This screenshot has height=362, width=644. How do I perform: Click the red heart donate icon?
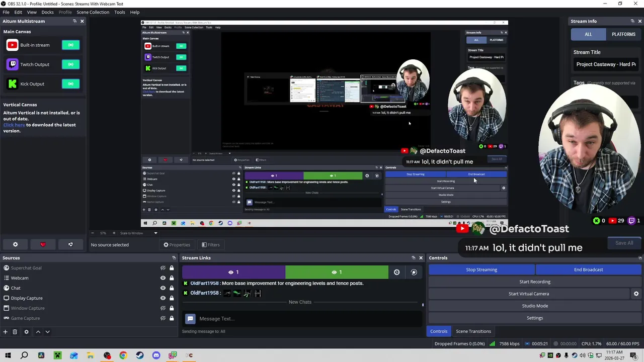[x=43, y=244]
